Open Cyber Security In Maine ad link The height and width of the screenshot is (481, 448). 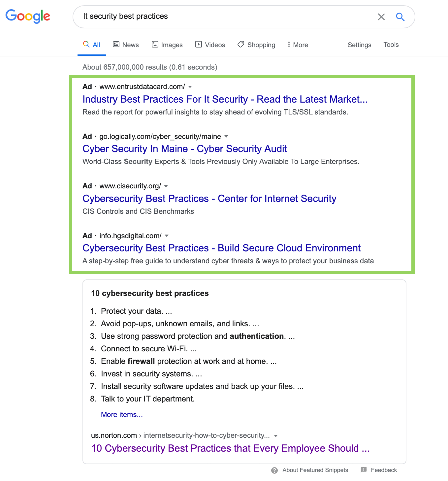(184, 149)
